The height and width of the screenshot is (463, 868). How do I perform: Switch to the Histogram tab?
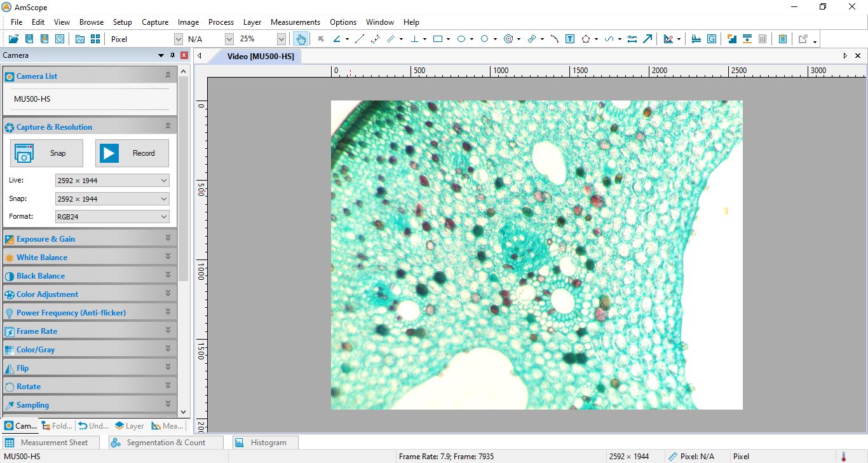[264, 442]
